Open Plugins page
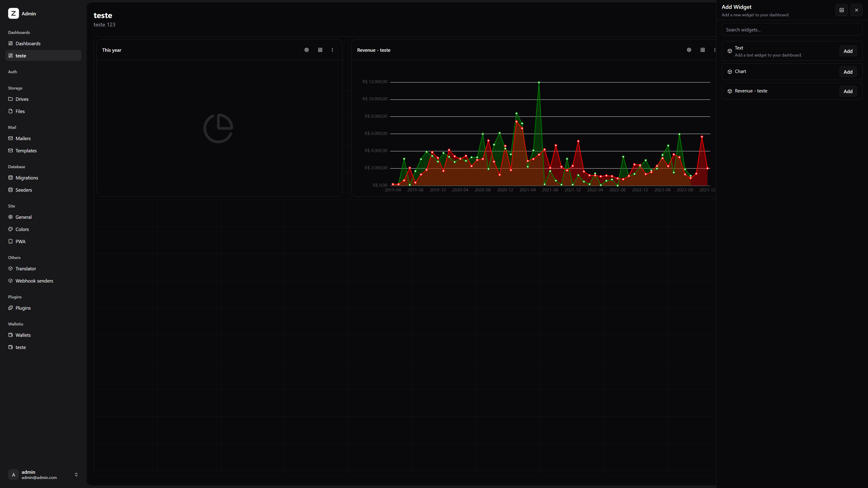Image resolution: width=868 pixels, height=488 pixels. [x=43, y=308]
